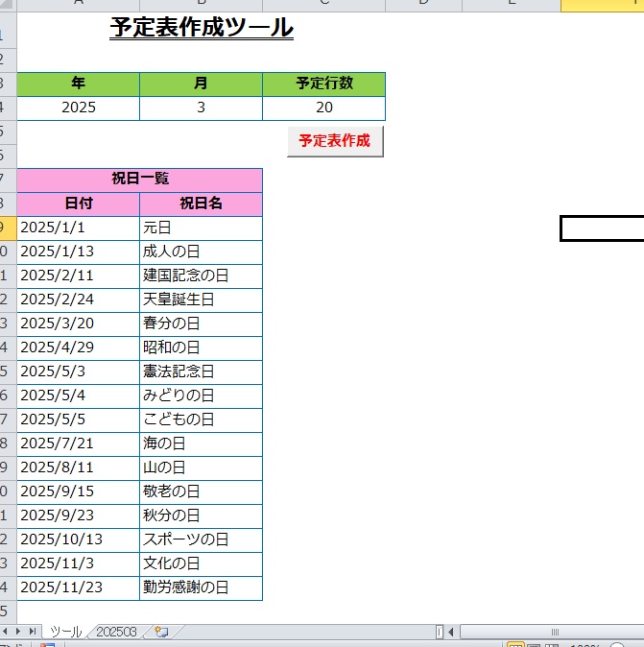644x647 pixels.
Task: Select the date cell 2025/11/3
Action: [79, 563]
